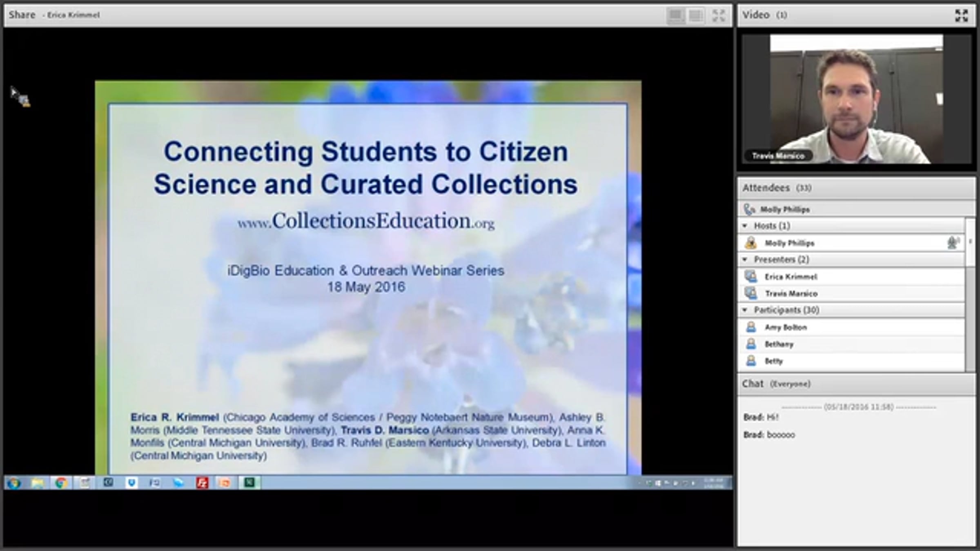The image size is (980, 551).
Task: Click the PowerPoint icon in the taskbar
Action: tap(225, 483)
